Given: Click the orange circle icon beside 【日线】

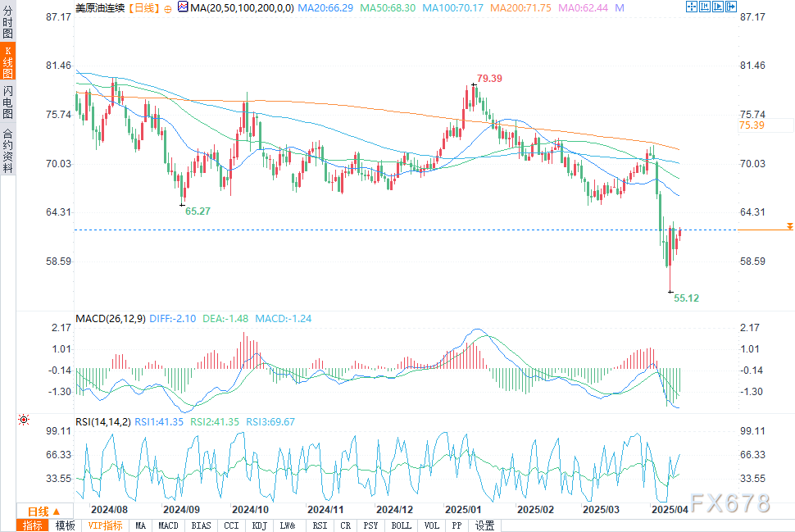Looking at the screenshot, I should click(x=168, y=7).
